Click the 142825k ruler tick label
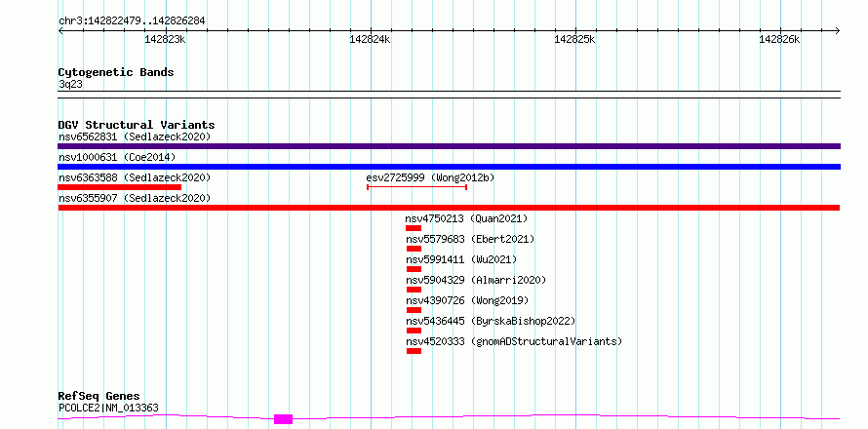 [x=574, y=39]
